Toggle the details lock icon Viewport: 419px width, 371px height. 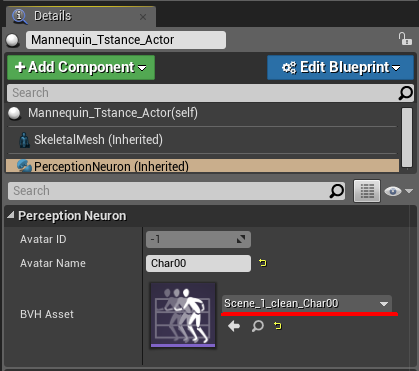click(405, 39)
